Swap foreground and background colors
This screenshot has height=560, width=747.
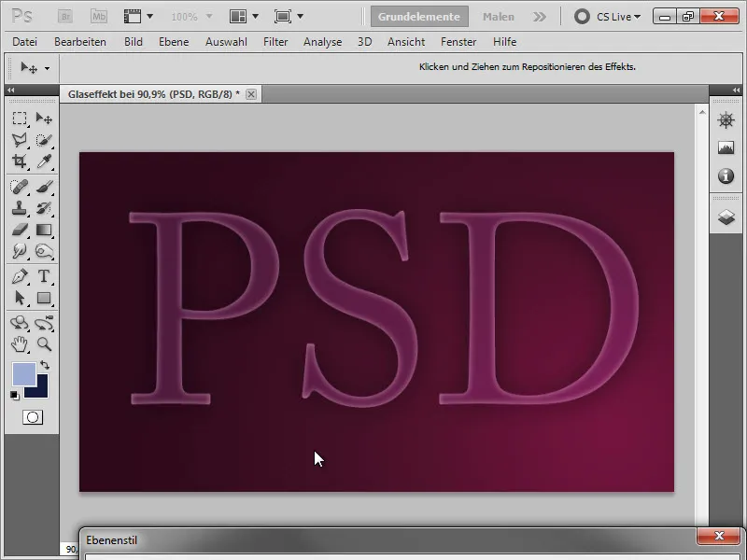[45, 365]
